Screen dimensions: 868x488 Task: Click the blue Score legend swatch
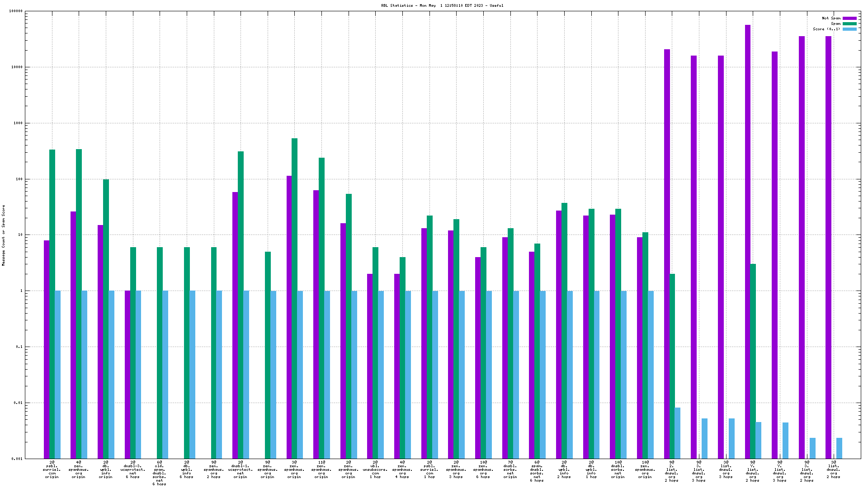(849, 29)
